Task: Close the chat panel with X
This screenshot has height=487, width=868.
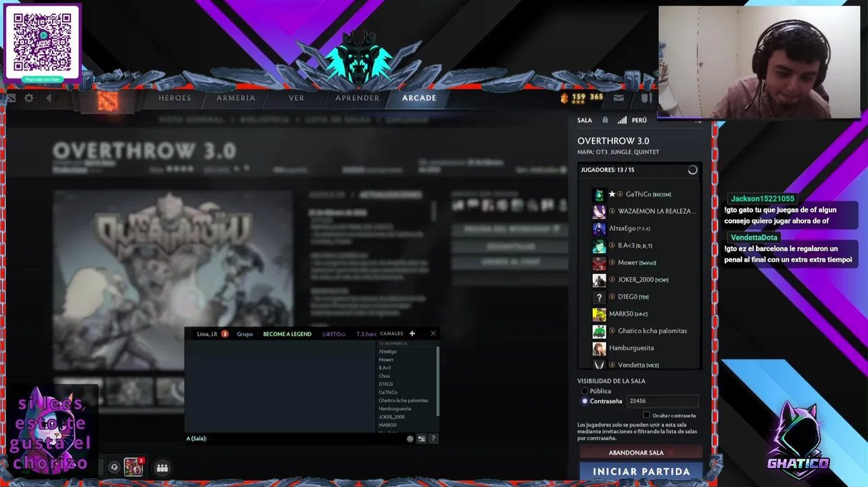Action: pos(433,333)
